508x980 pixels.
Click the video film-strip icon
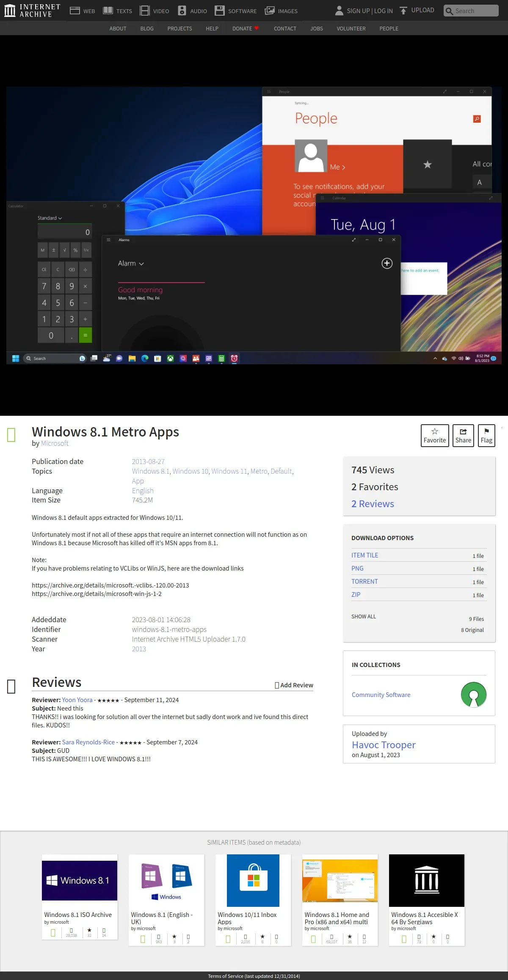pos(145,11)
